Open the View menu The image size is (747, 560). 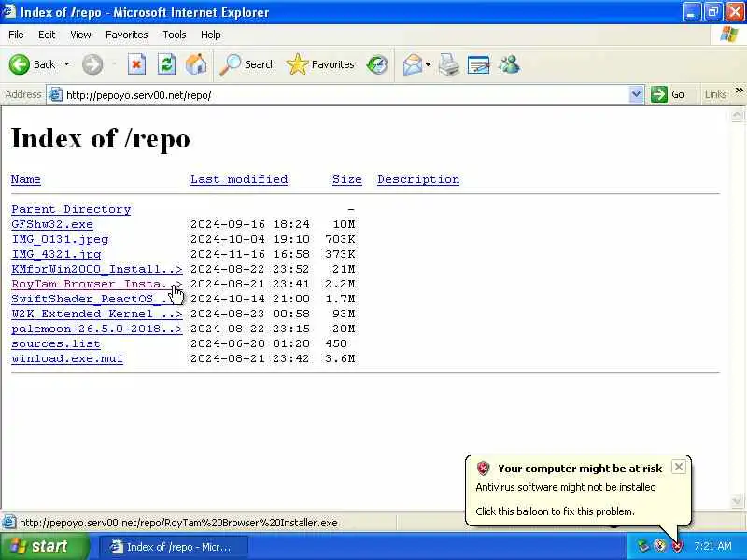pos(80,35)
